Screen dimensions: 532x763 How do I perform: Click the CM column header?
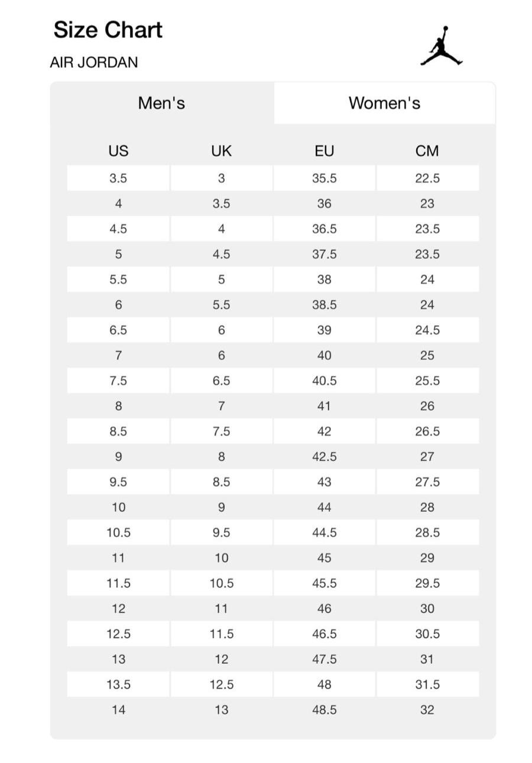427,151
